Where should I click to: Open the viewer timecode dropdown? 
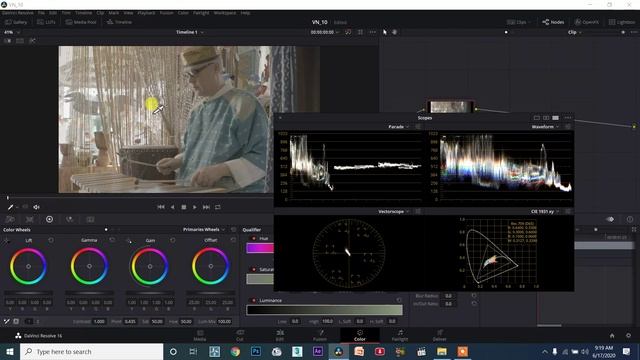325,32
